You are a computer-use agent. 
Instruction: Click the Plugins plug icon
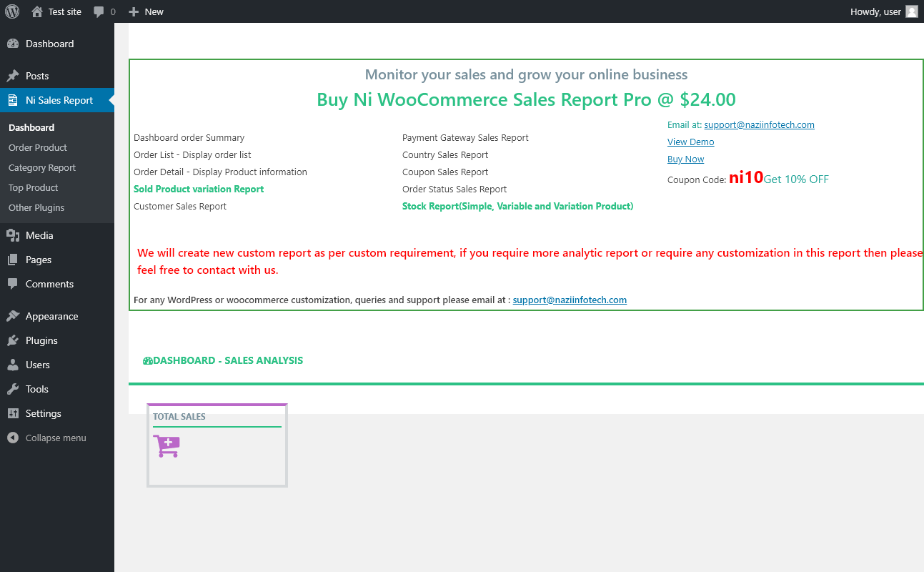pos(13,340)
